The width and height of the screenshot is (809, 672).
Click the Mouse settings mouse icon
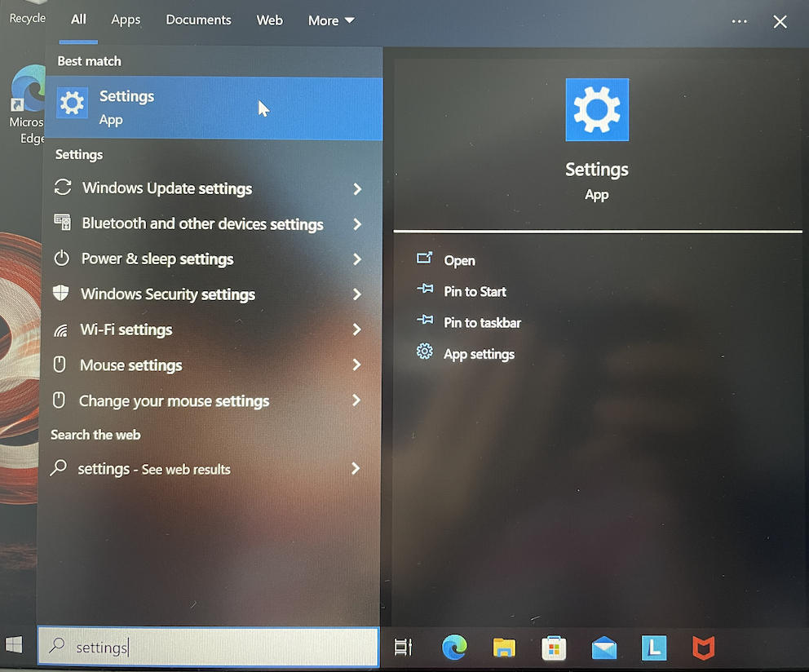pyautogui.click(x=60, y=364)
